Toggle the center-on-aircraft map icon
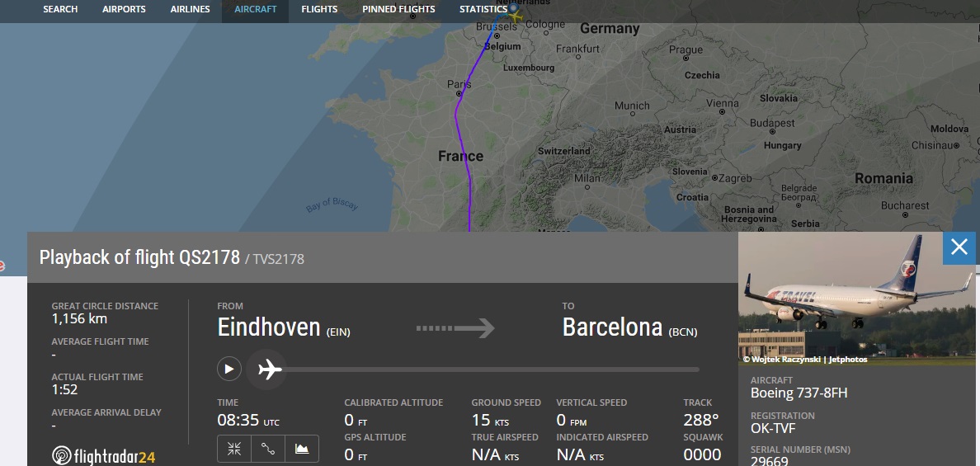Viewport: 980px width, 466px height. [x=234, y=449]
